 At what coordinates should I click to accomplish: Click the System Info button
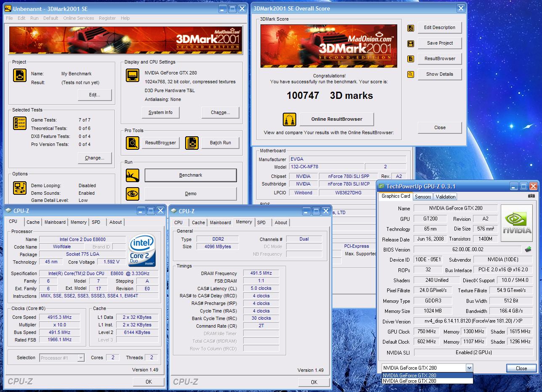tap(160, 112)
